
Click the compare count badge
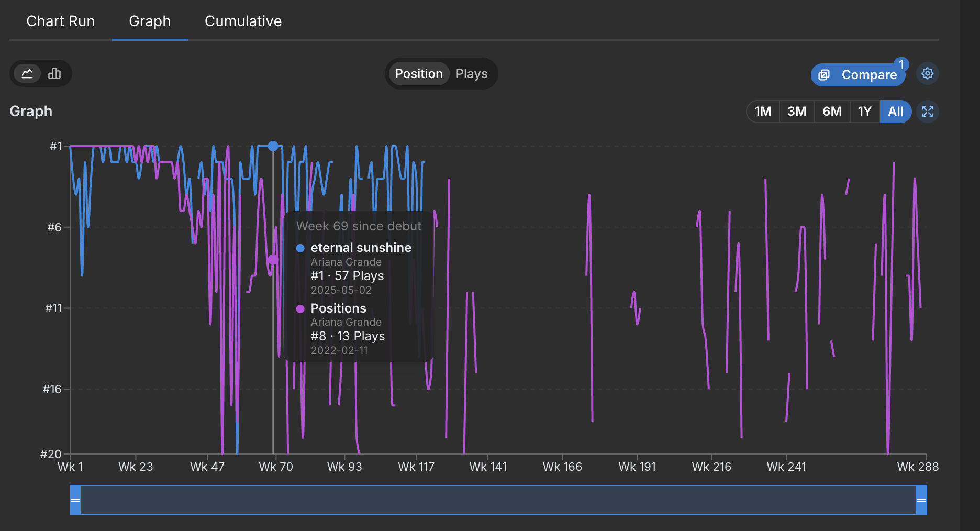click(x=901, y=64)
